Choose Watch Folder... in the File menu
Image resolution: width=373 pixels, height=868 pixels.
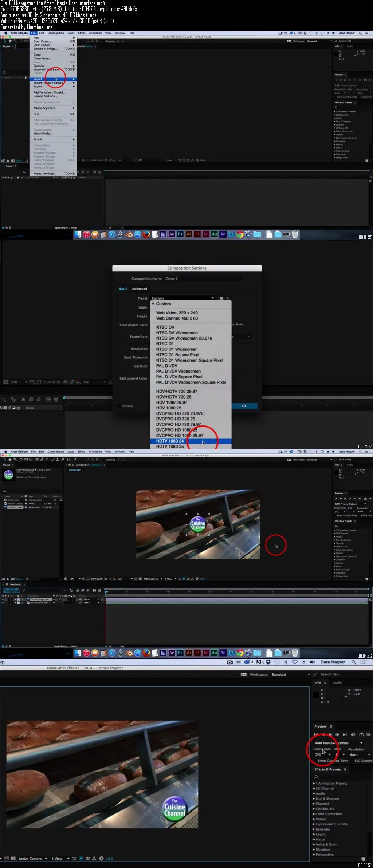coord(54,134)
